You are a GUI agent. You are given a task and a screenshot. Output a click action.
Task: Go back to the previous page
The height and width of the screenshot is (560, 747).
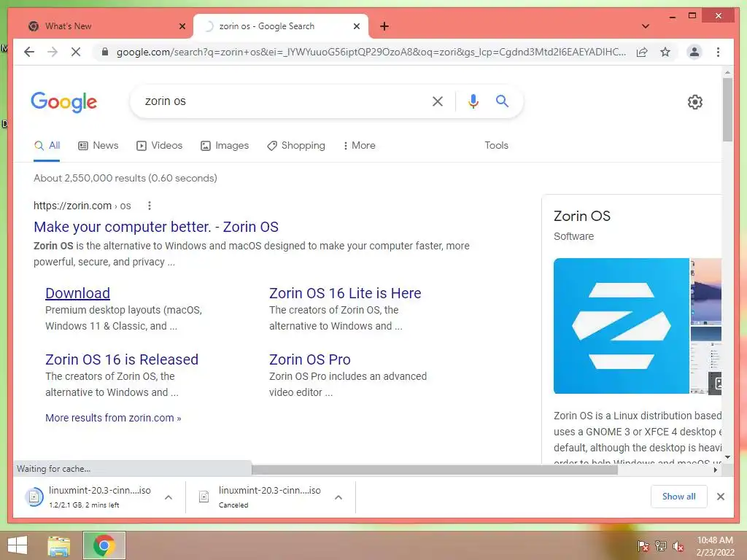coord(29,52)
